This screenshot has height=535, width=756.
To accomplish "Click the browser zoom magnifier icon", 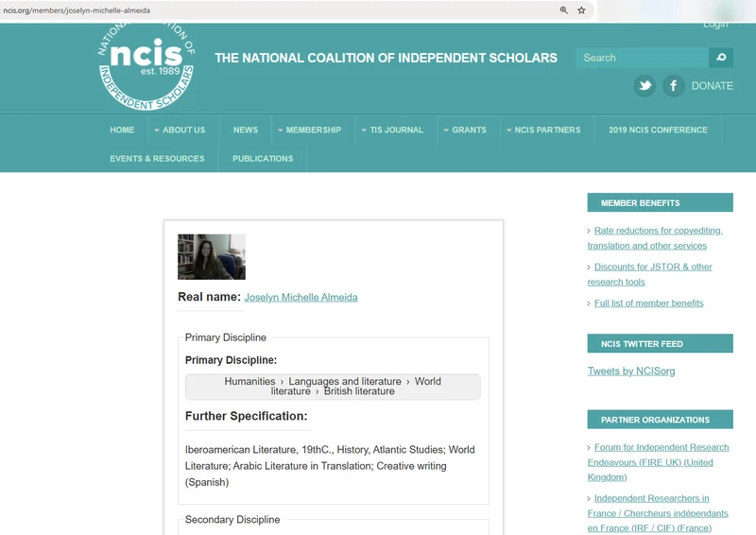I will [x=563, y=10].
